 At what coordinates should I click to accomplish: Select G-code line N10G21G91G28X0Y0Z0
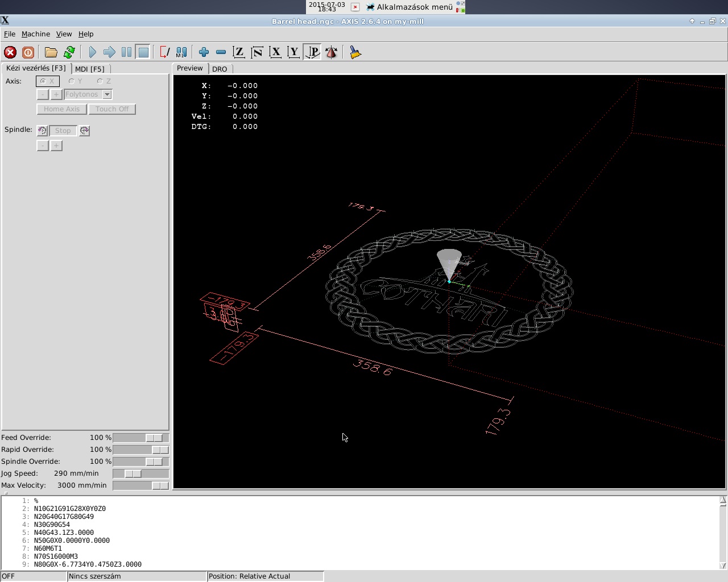[x=69, y=509]
